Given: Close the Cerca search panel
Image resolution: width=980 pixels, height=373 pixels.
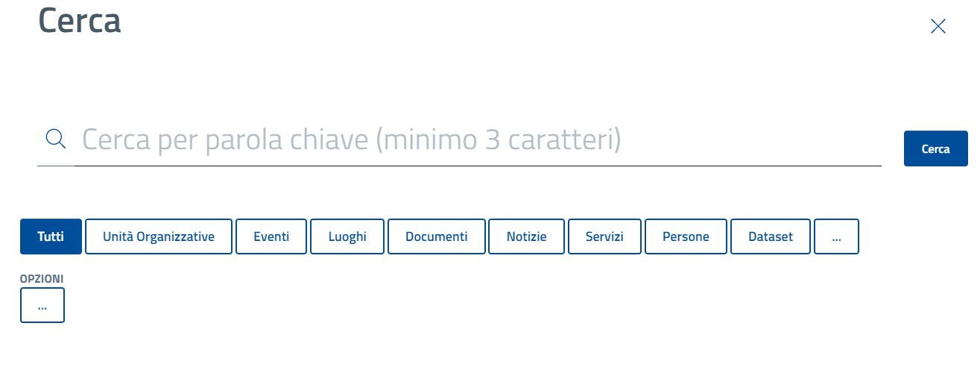Looking at the screenshot, I should click(938, 27).
